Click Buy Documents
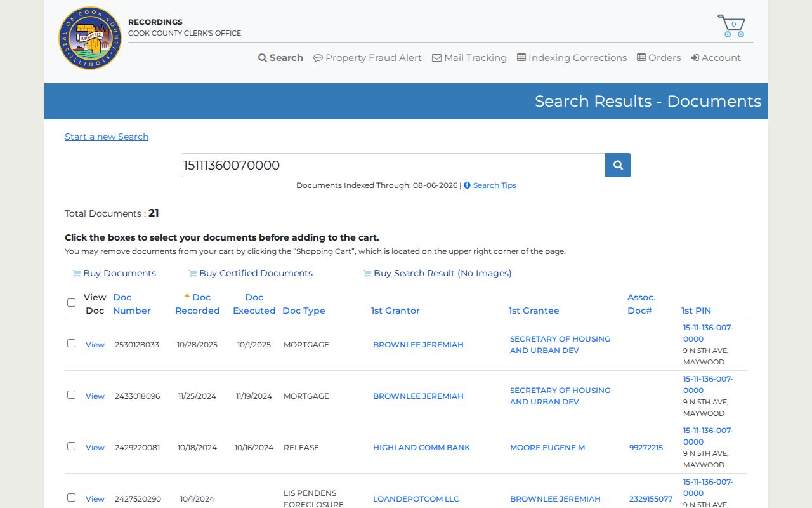 [114, 273]
